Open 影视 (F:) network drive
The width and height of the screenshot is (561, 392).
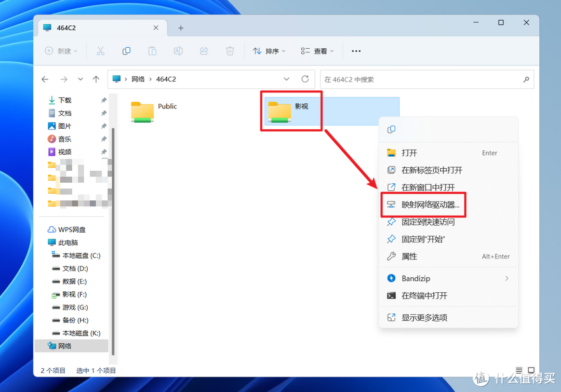pyautogui.click(x=70, y=294)
